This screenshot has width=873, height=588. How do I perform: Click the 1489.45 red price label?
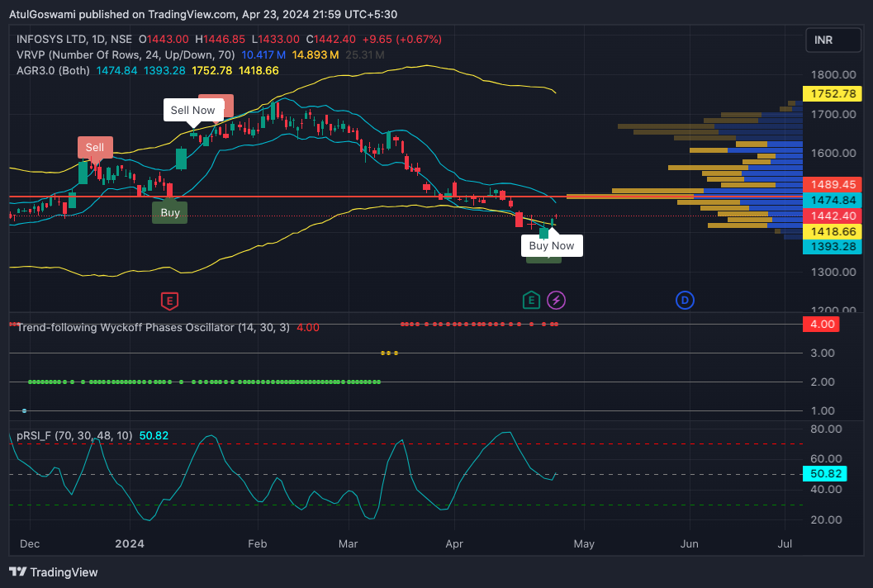(833, 184)
